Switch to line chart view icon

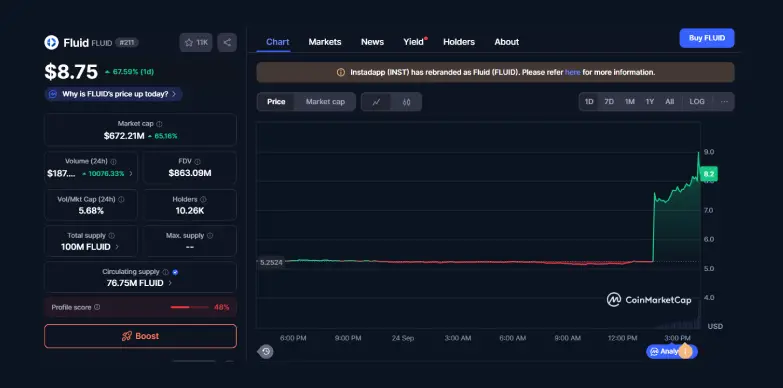coord(377,102)
